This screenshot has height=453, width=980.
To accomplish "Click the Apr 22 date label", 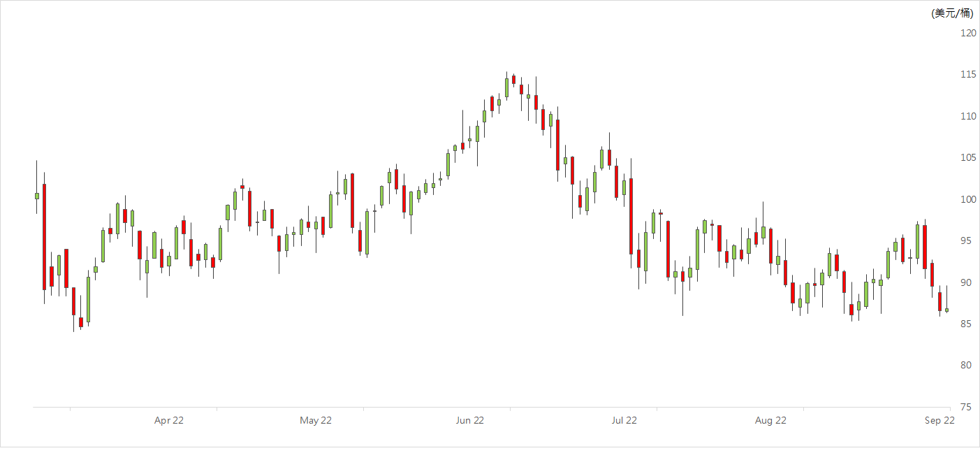I will pyautogui.click(x=169, y=420).
